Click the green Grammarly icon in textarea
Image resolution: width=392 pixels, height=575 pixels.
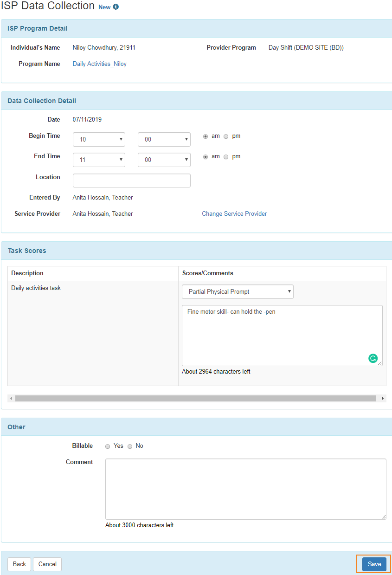click(373, 358)
